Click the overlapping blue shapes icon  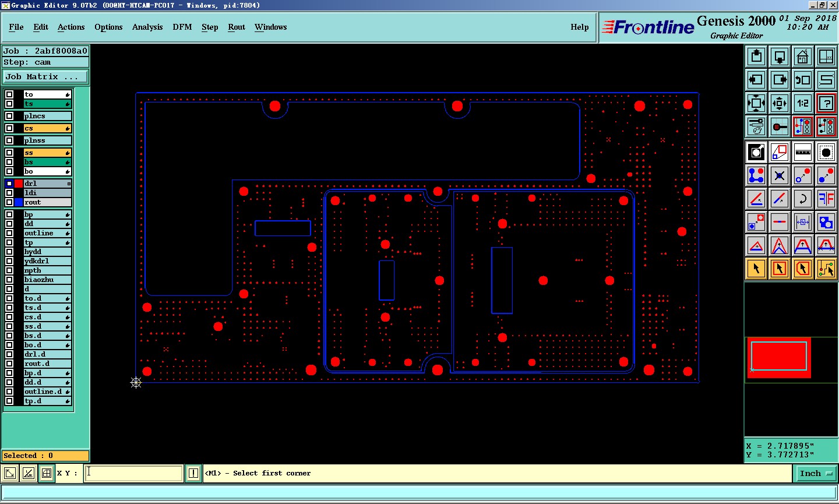[826, 222]
